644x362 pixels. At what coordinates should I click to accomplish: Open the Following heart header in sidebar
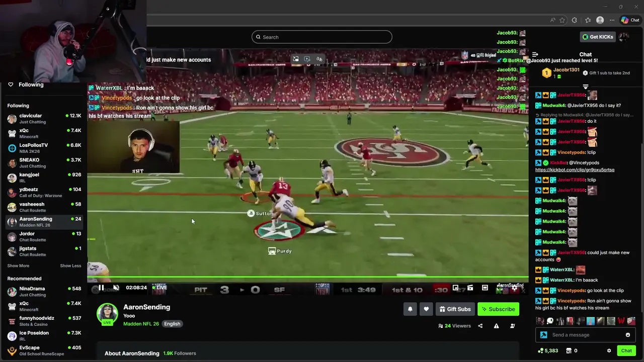coord(26,84)
